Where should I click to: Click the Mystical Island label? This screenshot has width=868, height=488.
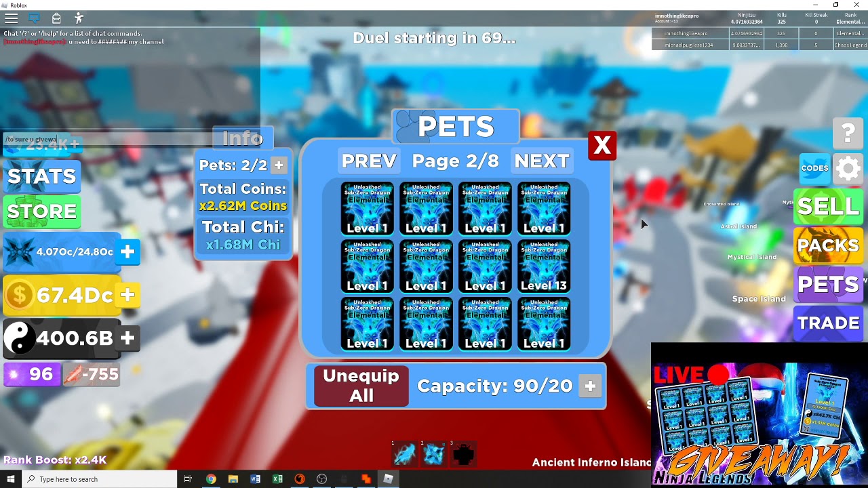752,257
